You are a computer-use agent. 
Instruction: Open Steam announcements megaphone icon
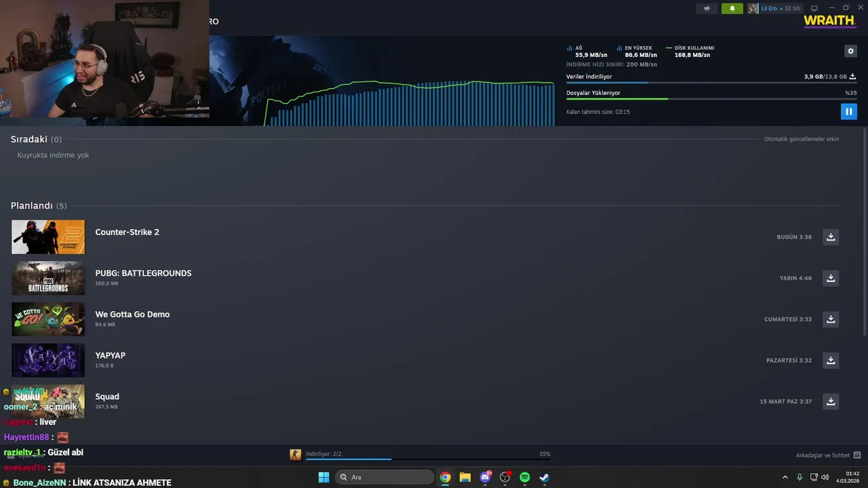[x=707, y=8]
